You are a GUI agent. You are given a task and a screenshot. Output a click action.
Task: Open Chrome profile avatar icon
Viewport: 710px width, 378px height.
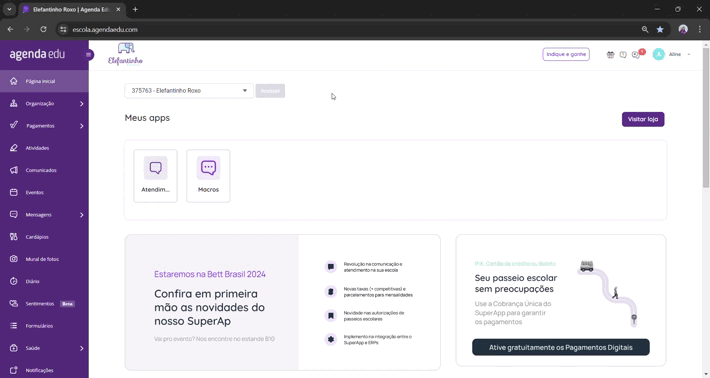click(x=683, y=29)
